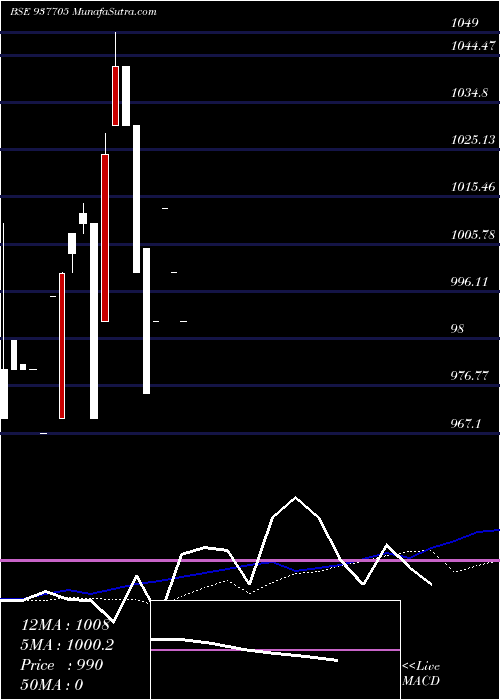Click the <<Live MACD label

click(421, 674)
